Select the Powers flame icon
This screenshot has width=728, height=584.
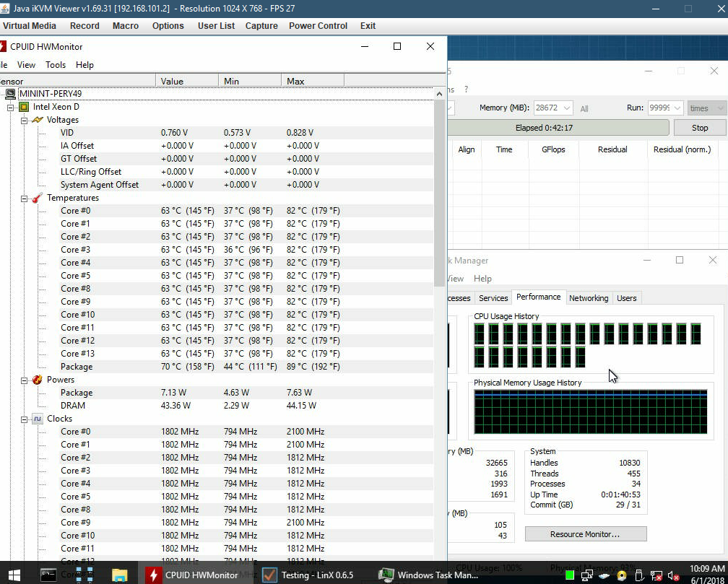pyautogui.click(x=37, y=380)
